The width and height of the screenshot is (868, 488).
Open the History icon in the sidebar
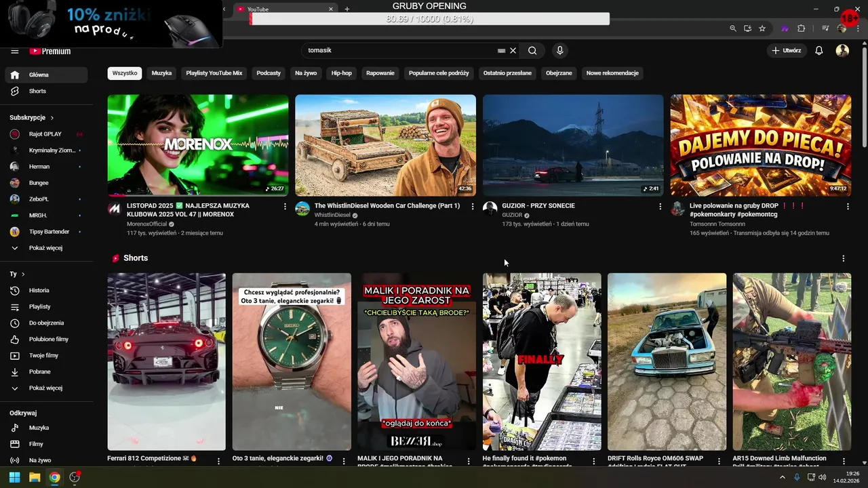click(15, 291)
